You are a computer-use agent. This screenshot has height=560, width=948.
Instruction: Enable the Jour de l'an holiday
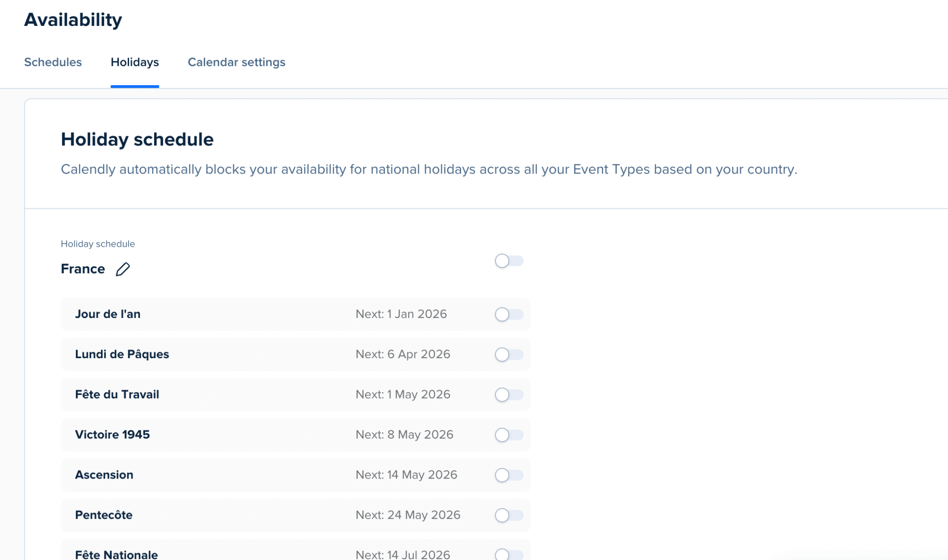tap(509, 314)
